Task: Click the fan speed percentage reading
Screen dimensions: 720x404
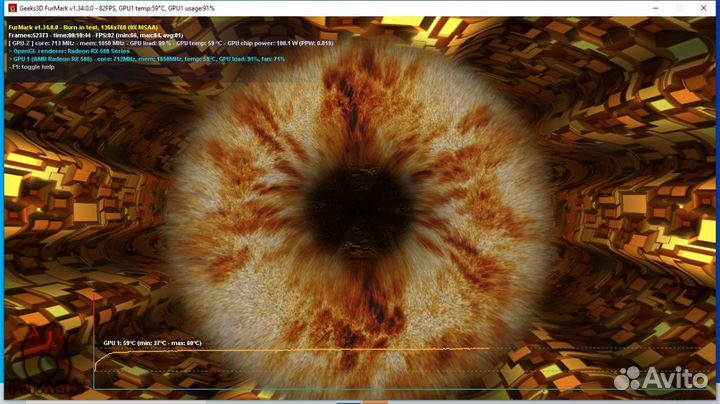Action: [x=274, y=59]
